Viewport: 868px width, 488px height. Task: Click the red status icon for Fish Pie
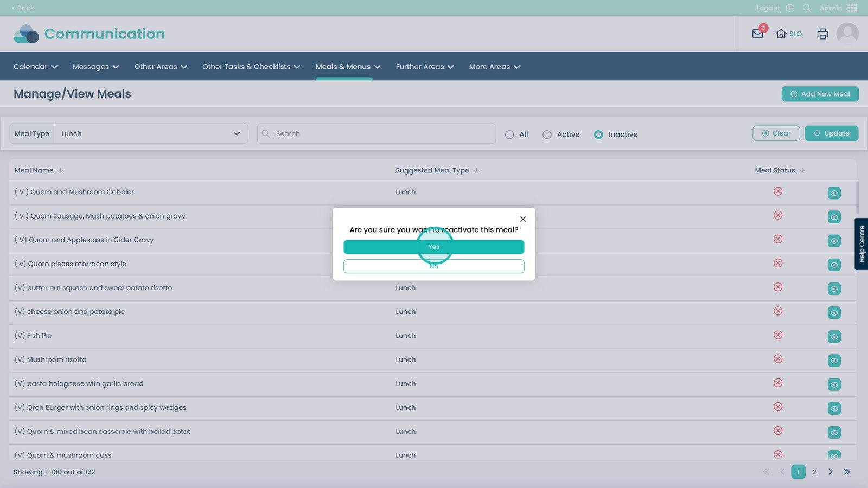(x=778, y=335)
